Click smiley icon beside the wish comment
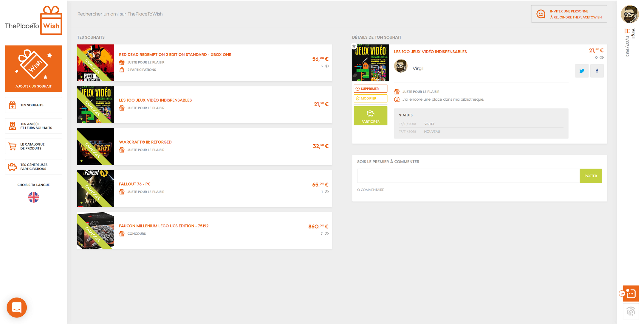The image size is (644, 324). 397,99
